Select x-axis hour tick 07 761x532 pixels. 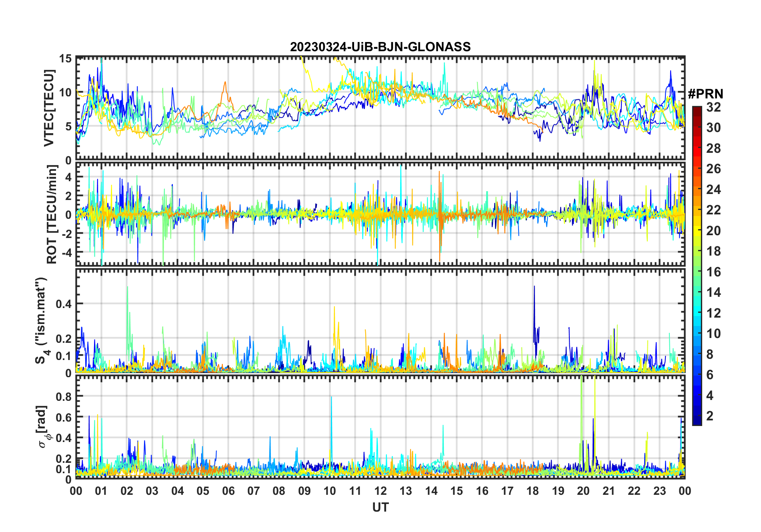pos(254,491)
